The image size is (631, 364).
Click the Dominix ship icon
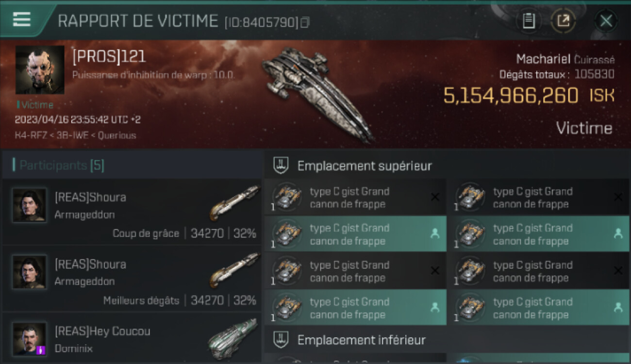pos(233,339)
